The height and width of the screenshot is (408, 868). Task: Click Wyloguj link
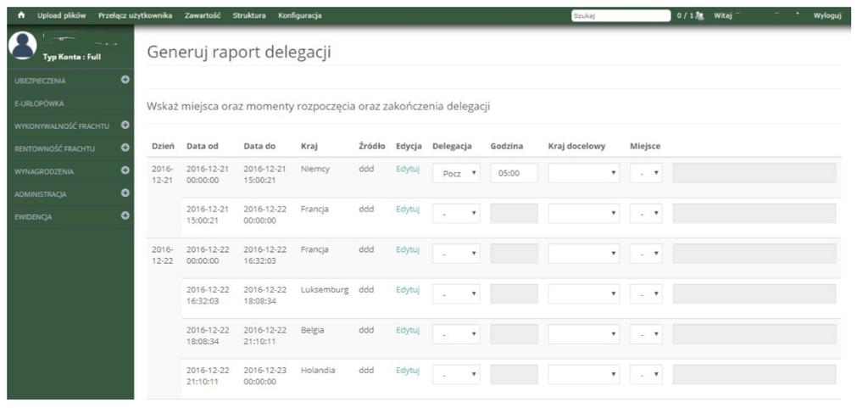pyautogui.click(x=827, y=15)
